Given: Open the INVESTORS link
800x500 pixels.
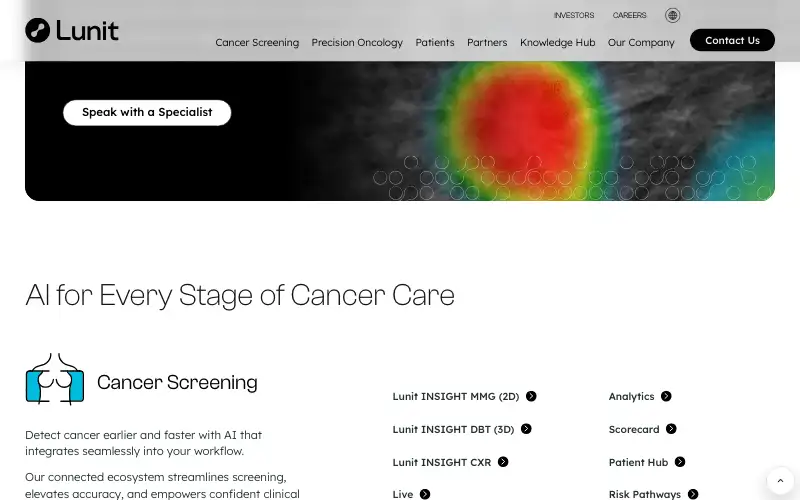Looking at the screenshot, I should point(574,15).
